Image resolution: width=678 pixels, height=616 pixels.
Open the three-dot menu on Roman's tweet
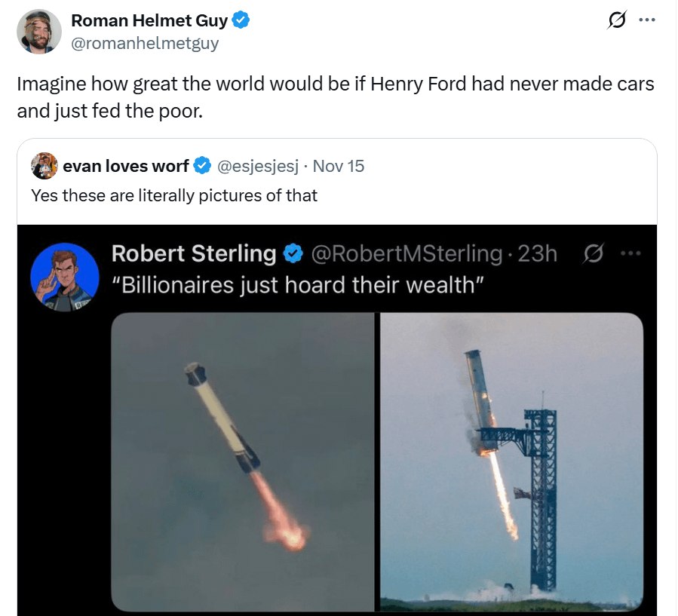[646, 20]
